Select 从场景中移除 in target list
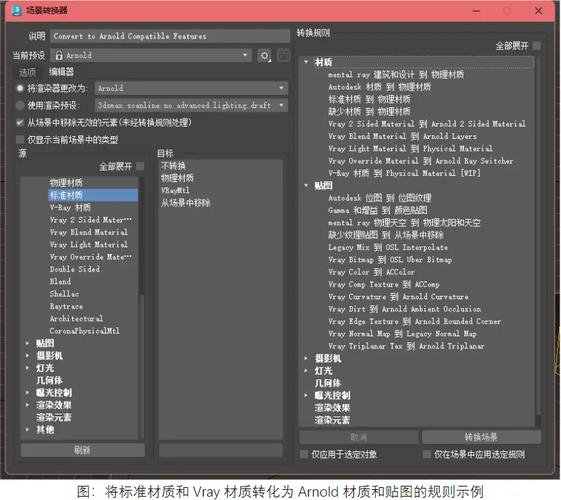The image size is (561, 500). tap(186, 203)
